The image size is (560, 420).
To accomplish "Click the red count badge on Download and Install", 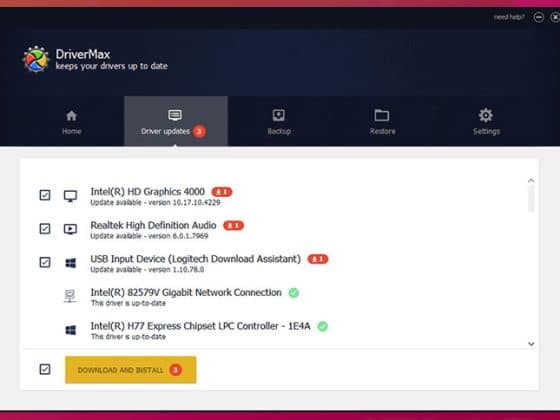I will pyautogui.click(x=175, y=370).
